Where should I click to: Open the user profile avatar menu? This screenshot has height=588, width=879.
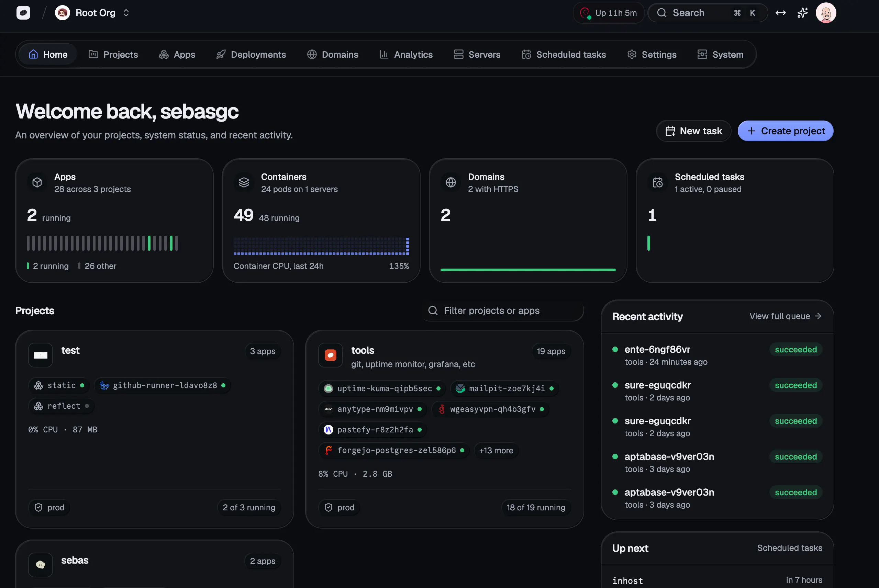click(826, 13)
